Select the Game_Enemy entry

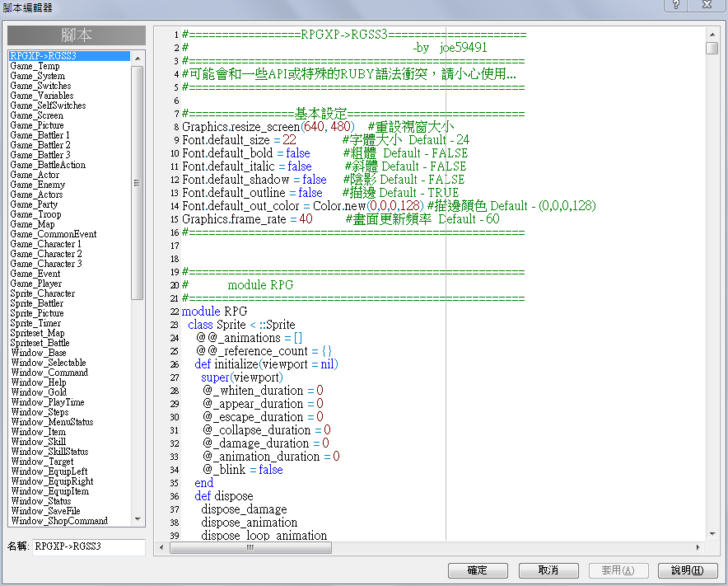tap(38, 185)
